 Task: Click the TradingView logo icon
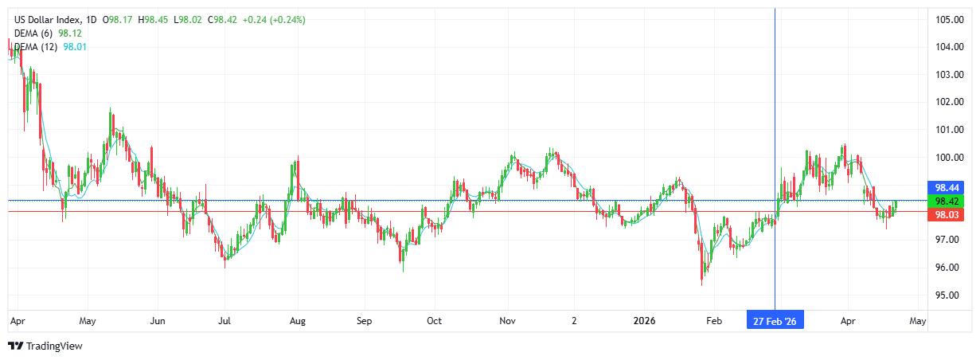(x=15, y=346)
